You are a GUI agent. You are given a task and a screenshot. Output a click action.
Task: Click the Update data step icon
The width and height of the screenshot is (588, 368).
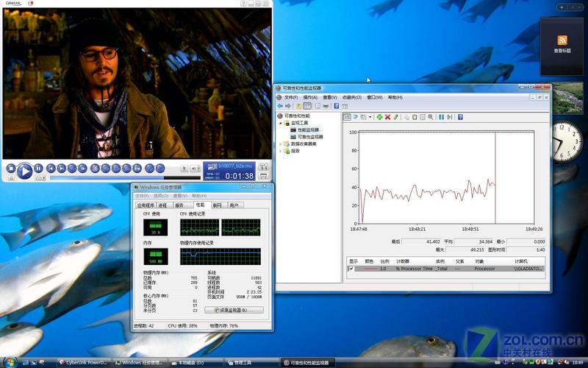(x=450, y=117)
